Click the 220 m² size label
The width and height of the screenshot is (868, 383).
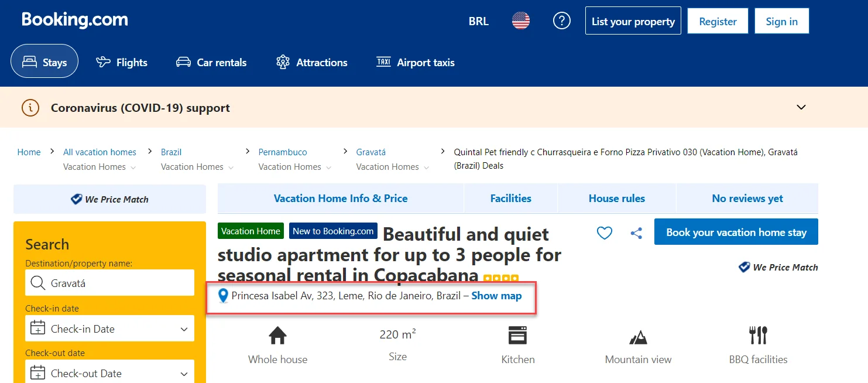point(398,334)
